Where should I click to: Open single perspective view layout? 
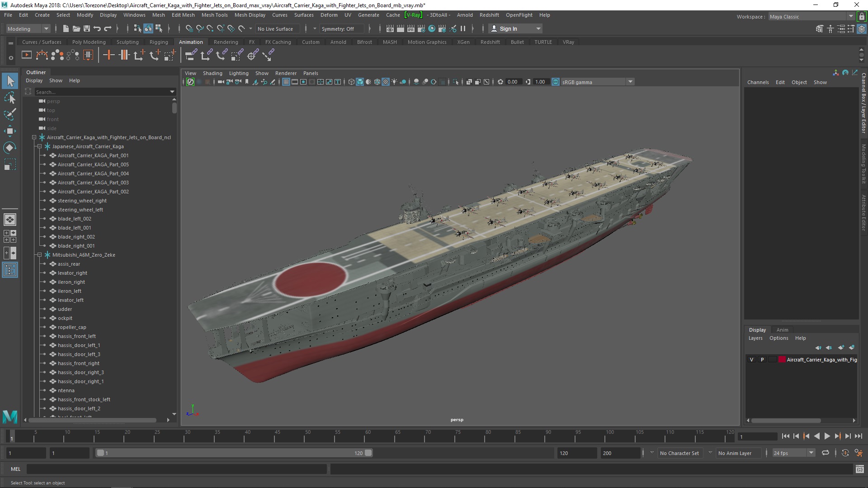(9, 220)
